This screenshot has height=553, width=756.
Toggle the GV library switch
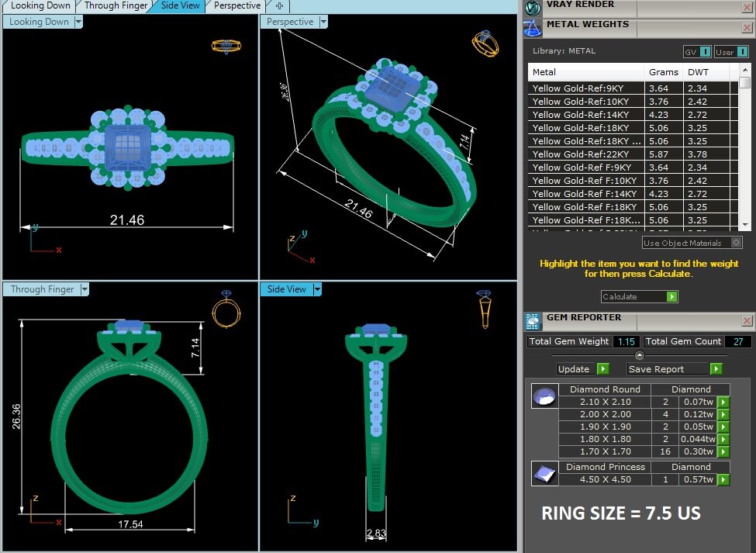(x=705, y=52)
